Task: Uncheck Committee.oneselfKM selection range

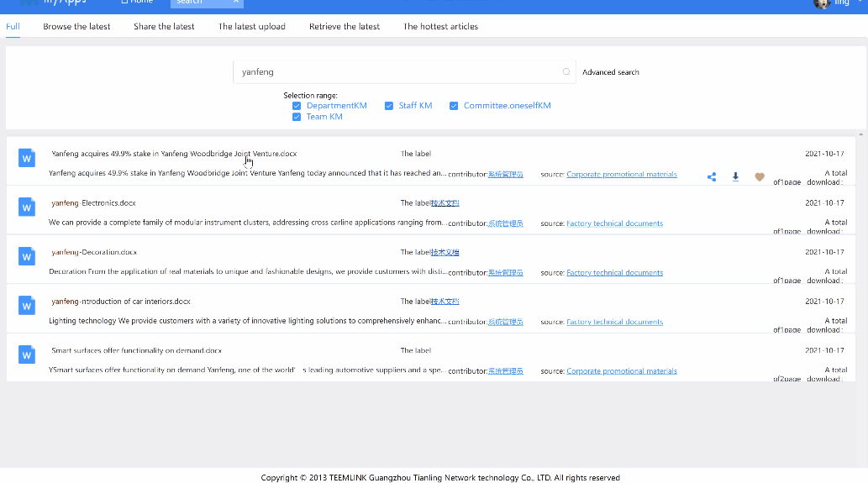Action: [x=454, y=106]
